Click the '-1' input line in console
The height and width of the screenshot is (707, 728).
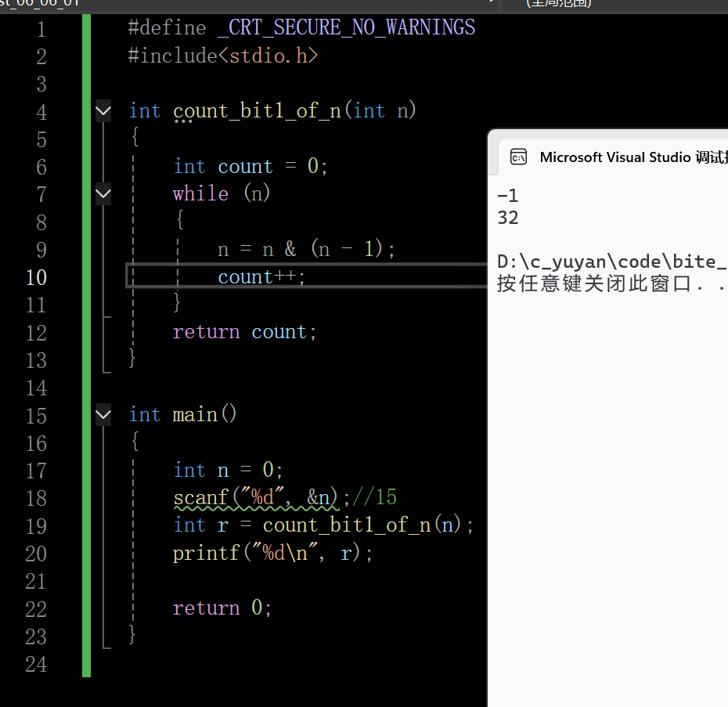507,196
